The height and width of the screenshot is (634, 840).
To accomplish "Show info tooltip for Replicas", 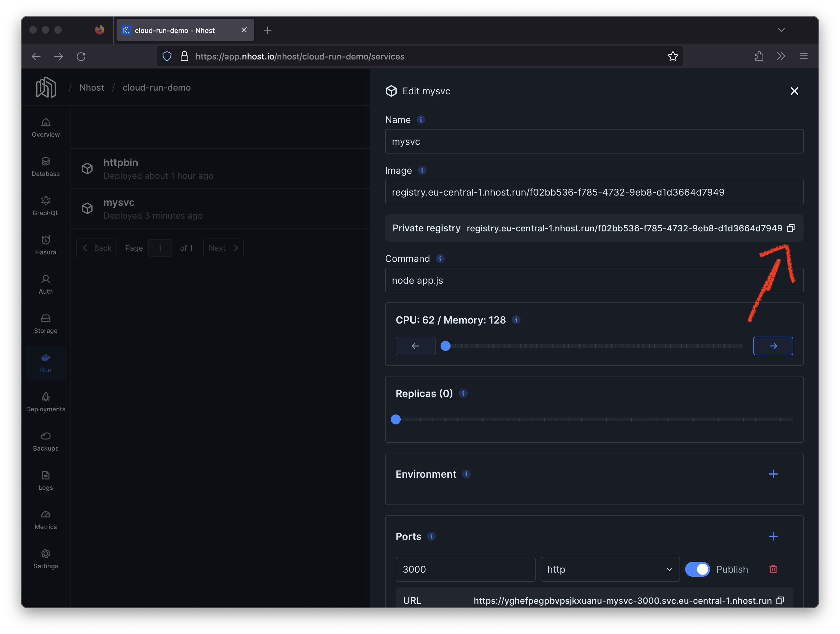I will coord(463,393).
